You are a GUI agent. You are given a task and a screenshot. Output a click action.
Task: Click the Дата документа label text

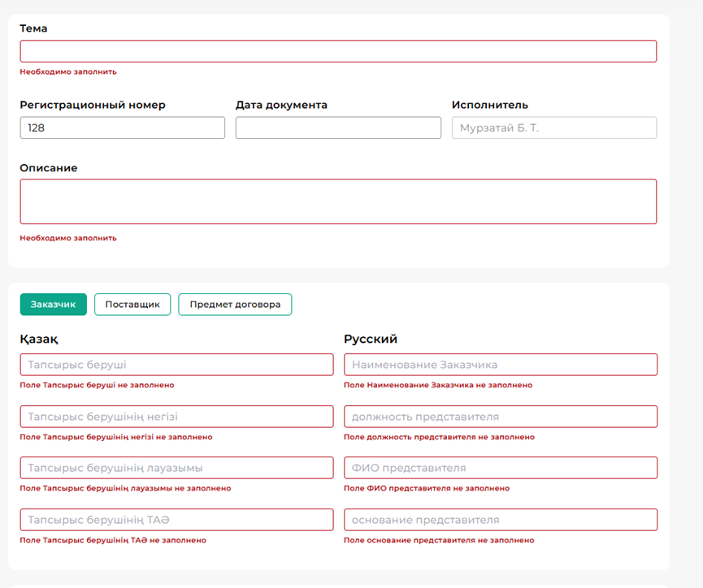(281, 105)
